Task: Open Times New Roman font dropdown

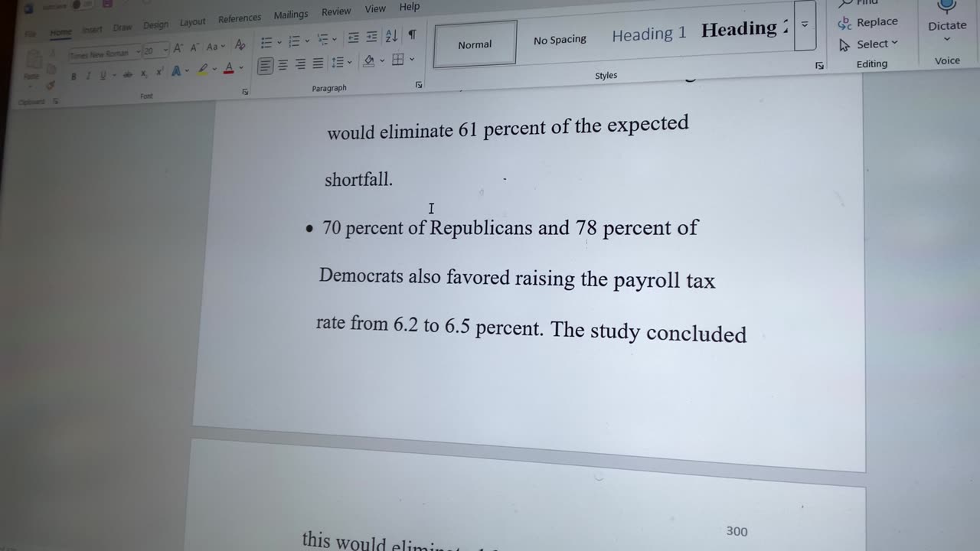Action: tap(139, 51)
